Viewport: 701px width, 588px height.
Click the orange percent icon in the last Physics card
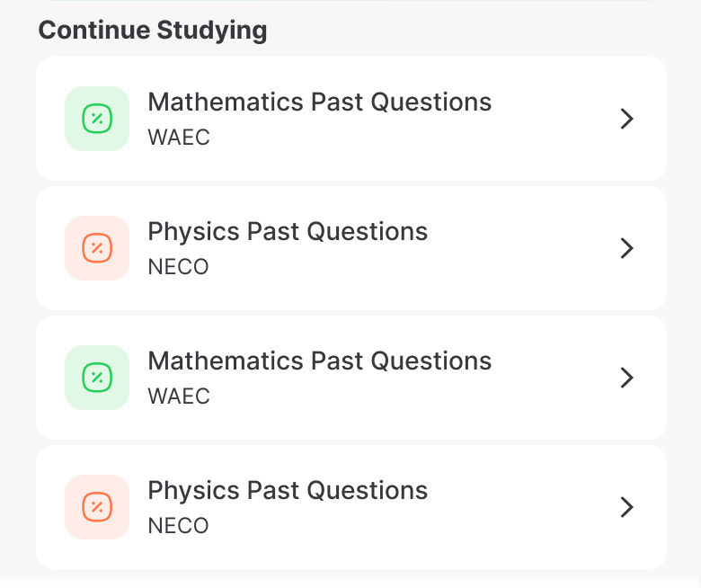[97, 507]
